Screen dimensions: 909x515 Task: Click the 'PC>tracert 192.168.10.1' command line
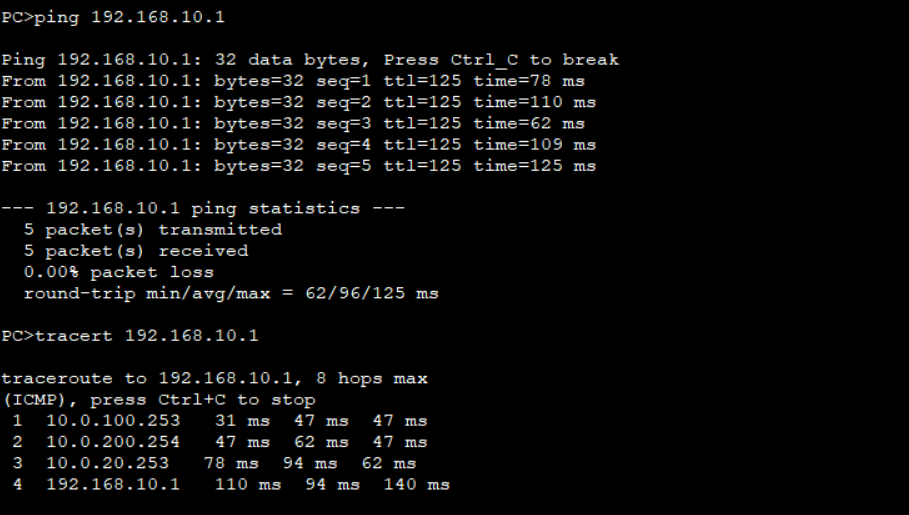[130, 336]
